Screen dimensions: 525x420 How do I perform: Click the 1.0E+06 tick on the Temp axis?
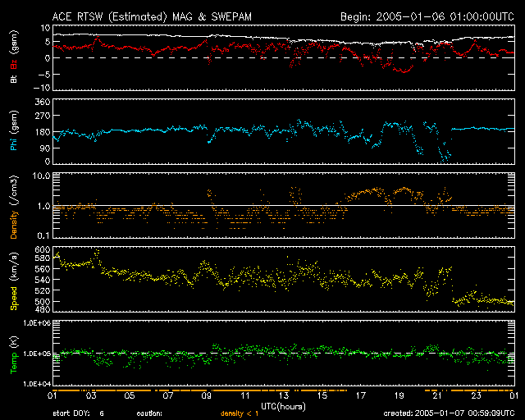[36, 323]
